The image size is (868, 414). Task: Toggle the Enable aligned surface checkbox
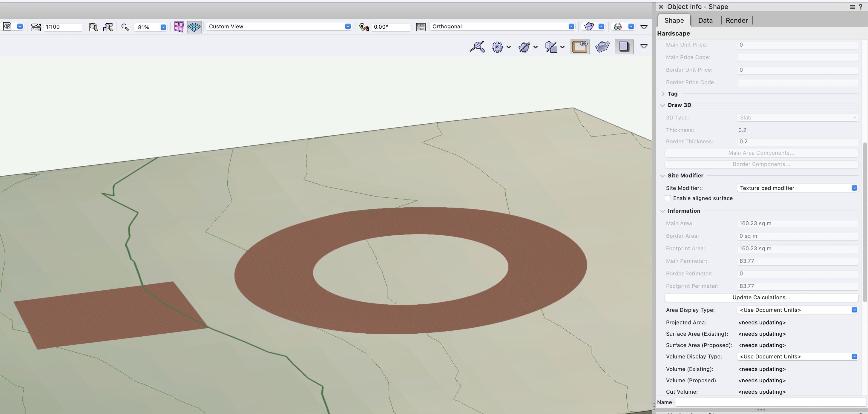pos(668,198)
